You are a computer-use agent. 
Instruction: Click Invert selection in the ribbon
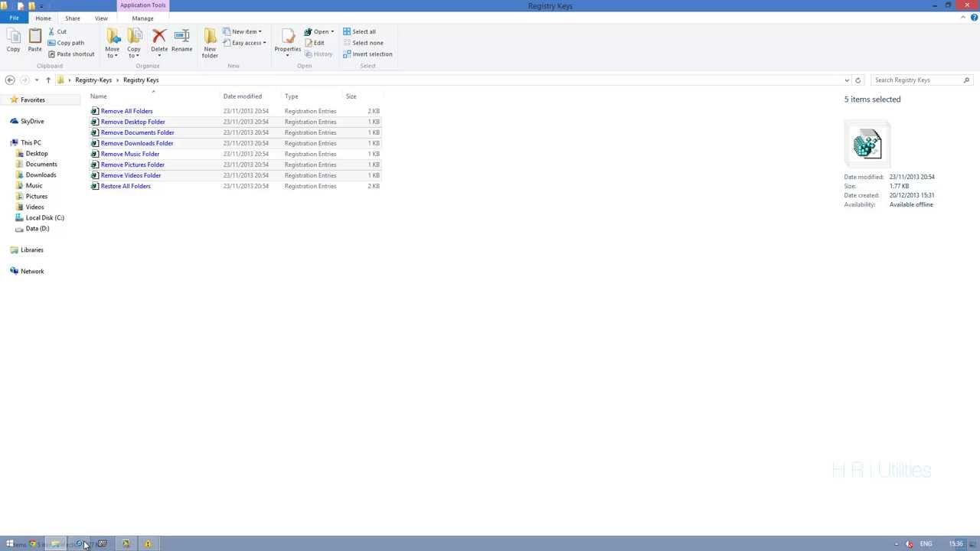[x=367, y=54]
